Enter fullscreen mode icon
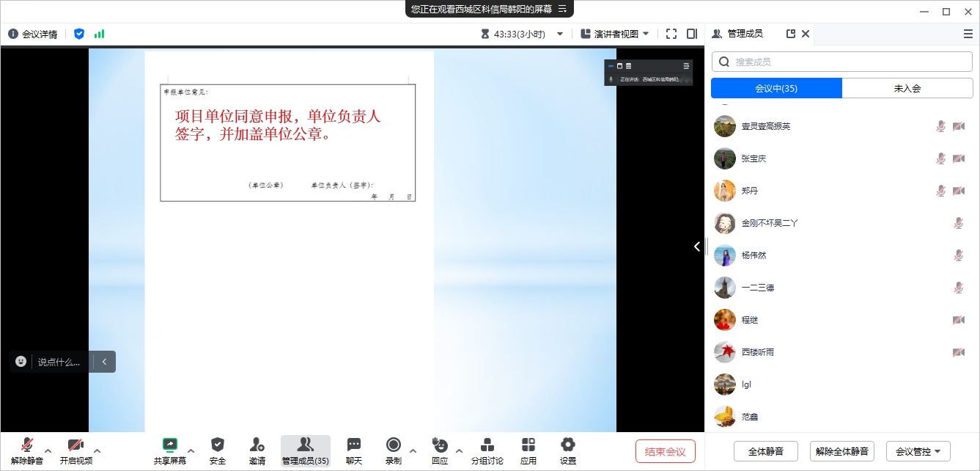This screenshot has width=980, height=471. coord(671,34)
